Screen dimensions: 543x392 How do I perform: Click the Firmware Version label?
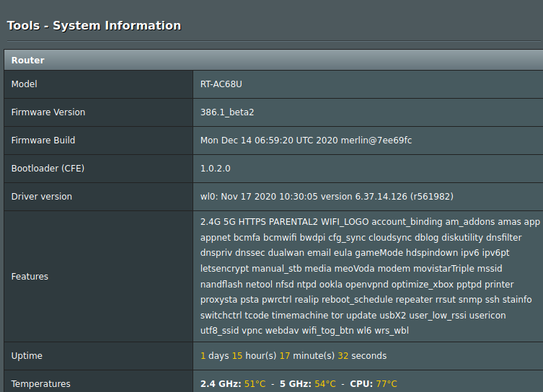click(x=48, y=112)
